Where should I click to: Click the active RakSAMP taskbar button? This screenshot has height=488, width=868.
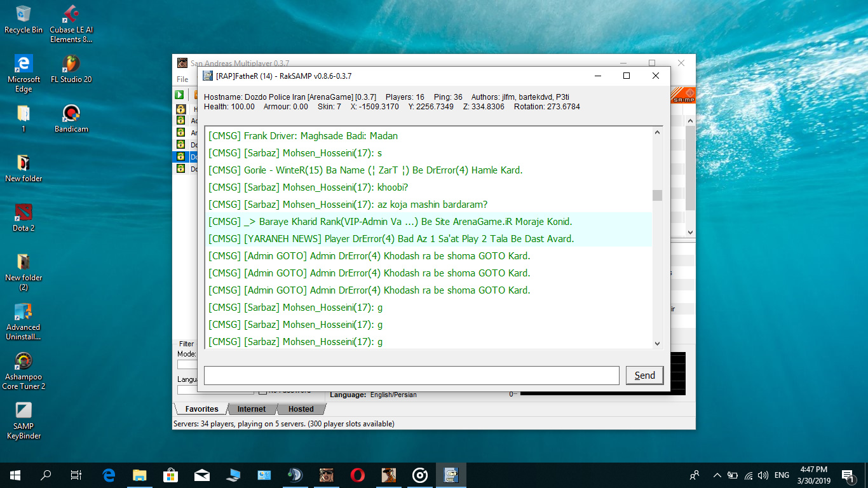[x=451, y=475]
